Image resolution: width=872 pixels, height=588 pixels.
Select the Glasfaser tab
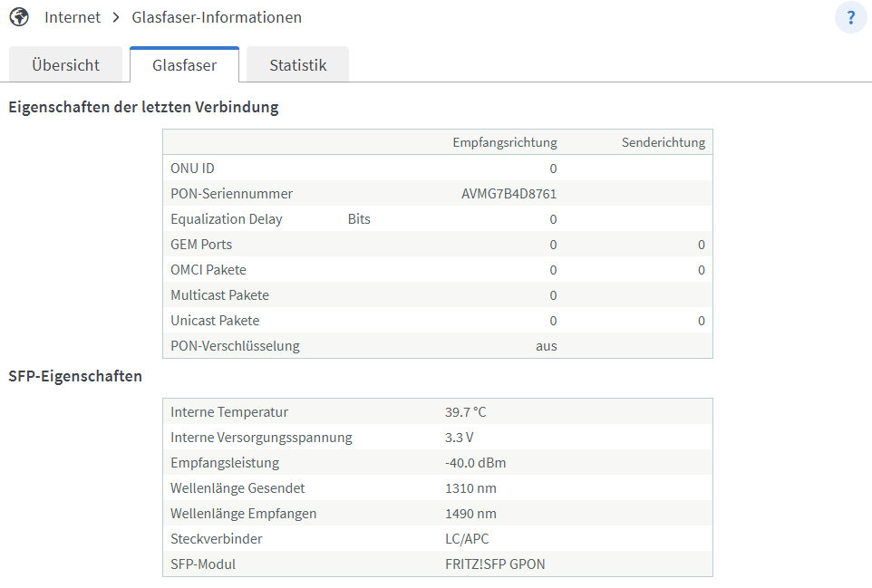click(185, 64)
